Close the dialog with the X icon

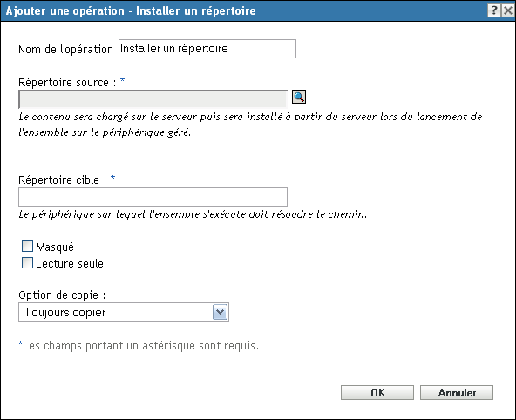(x=508, y=10)
